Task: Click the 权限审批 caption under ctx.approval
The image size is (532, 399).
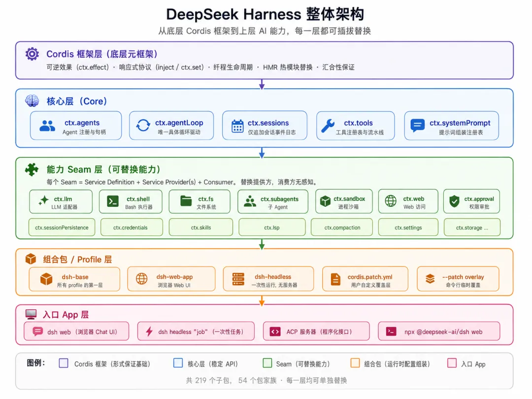Action: [479, 207]
